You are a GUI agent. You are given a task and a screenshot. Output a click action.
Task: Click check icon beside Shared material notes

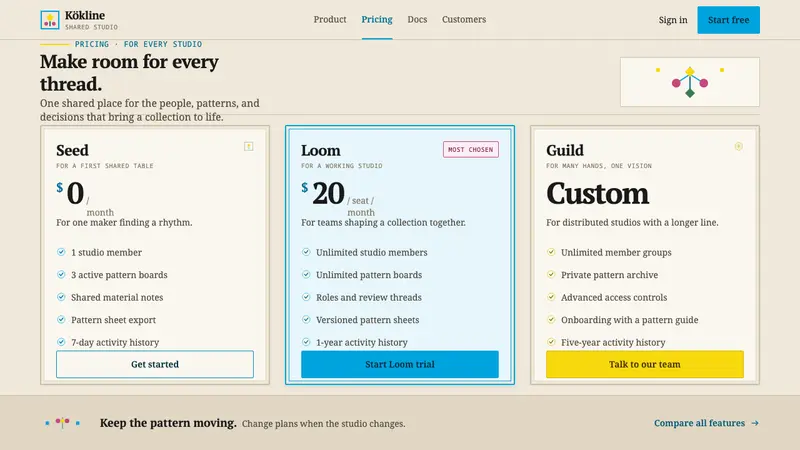[61, 297]
